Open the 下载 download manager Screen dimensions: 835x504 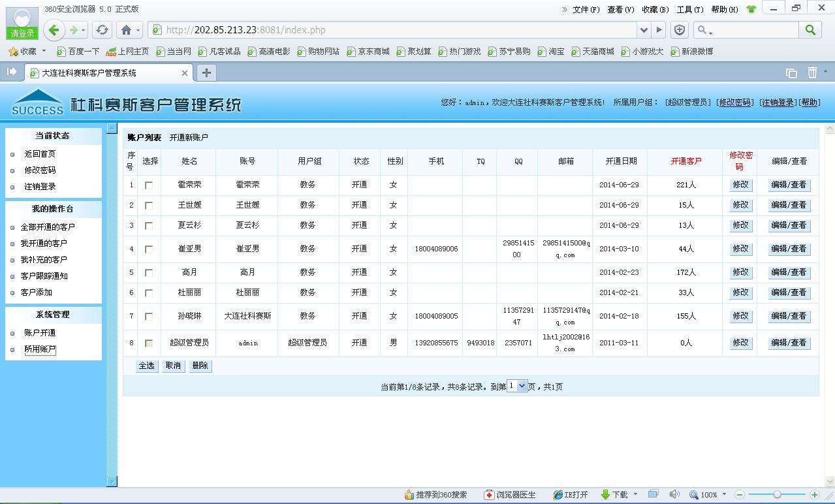[x=614, y=495]
